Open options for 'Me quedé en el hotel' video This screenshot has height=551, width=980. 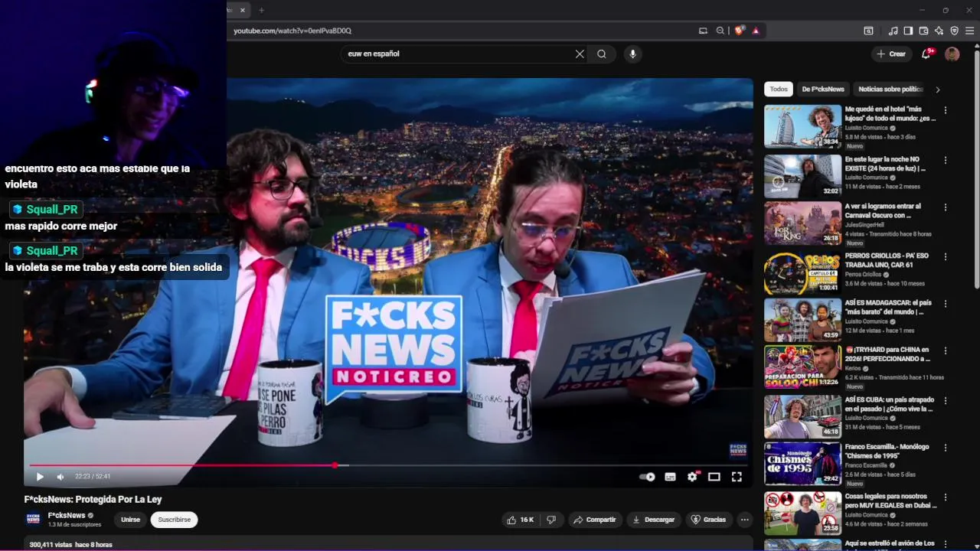pos(946,110)
